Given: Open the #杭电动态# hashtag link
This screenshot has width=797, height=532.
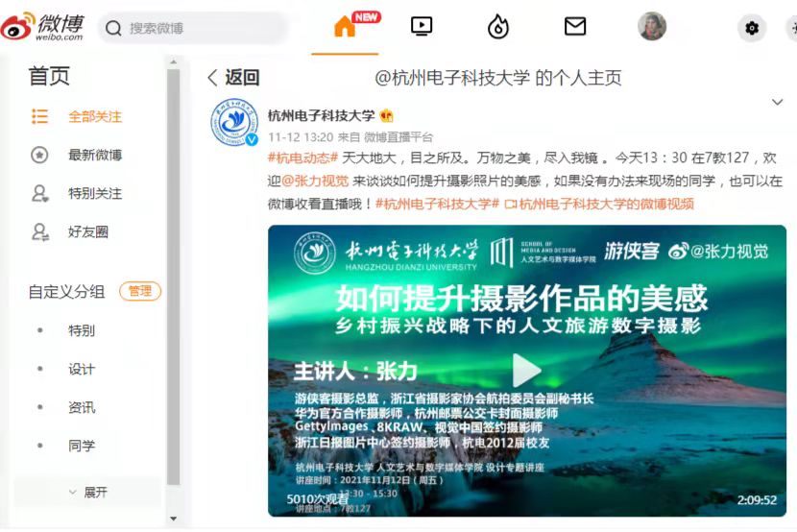Looking at the screenshot, I should point(302,157).
